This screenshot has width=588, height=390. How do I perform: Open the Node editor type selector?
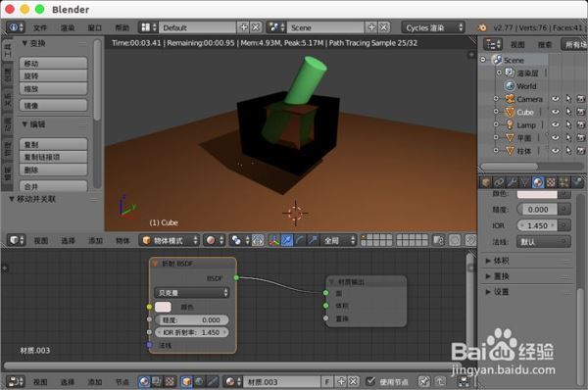point(16,382)
